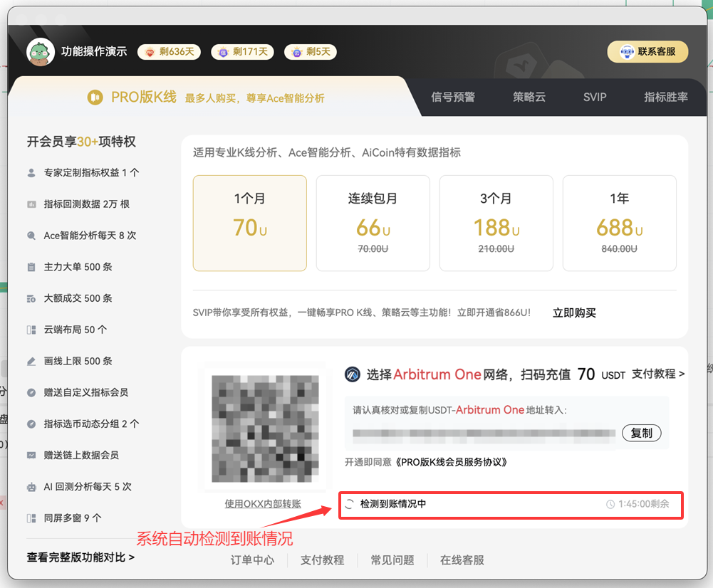Click the 复制 button to copy the address

[641, 433]
